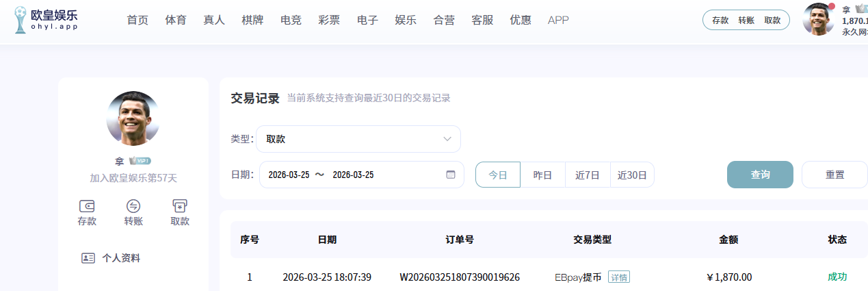
Task: Click the sidebar 存款 wallet icon
Action: 87,206
